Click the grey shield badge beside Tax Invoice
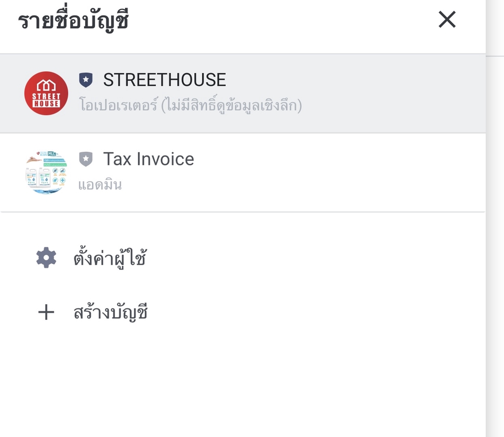 click(86, 159)
